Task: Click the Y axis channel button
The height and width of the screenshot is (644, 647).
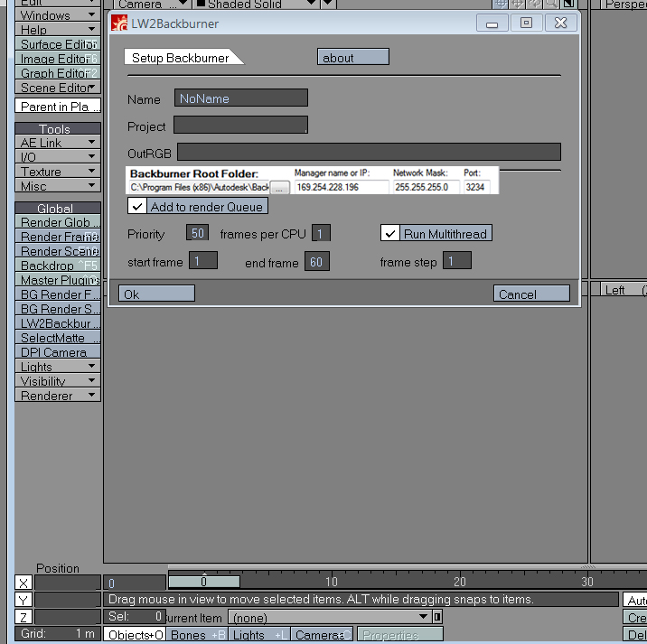Action: click(x=23, y=600)
